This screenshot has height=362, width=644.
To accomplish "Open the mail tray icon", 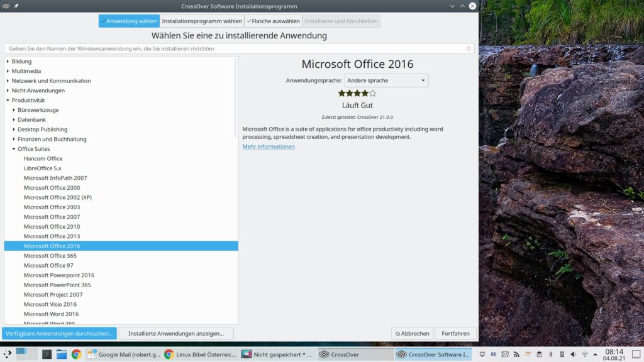I will pyautogui.click(x=505, y=354).
